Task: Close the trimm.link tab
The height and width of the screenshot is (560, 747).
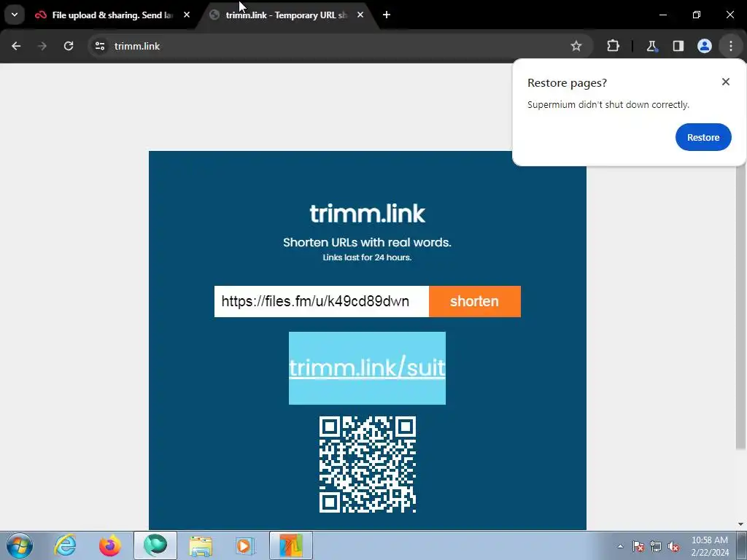Action: (360, 15)
